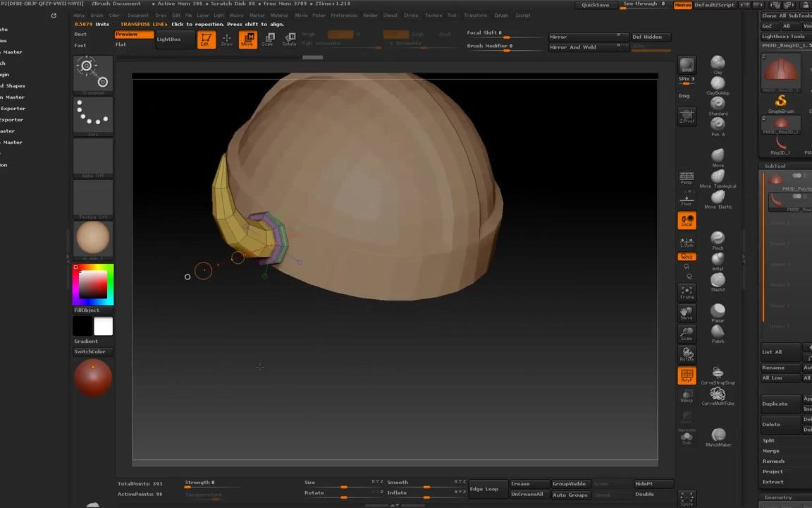Viewport: 812px width, 508px height.
Task: Open the Zplugin menu
Action: [x=503, y=15]
